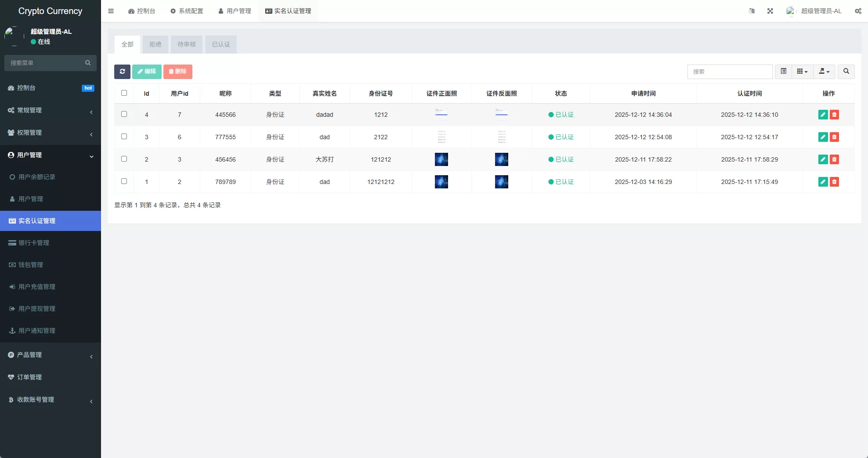Click the 删除 delete button

178,71
